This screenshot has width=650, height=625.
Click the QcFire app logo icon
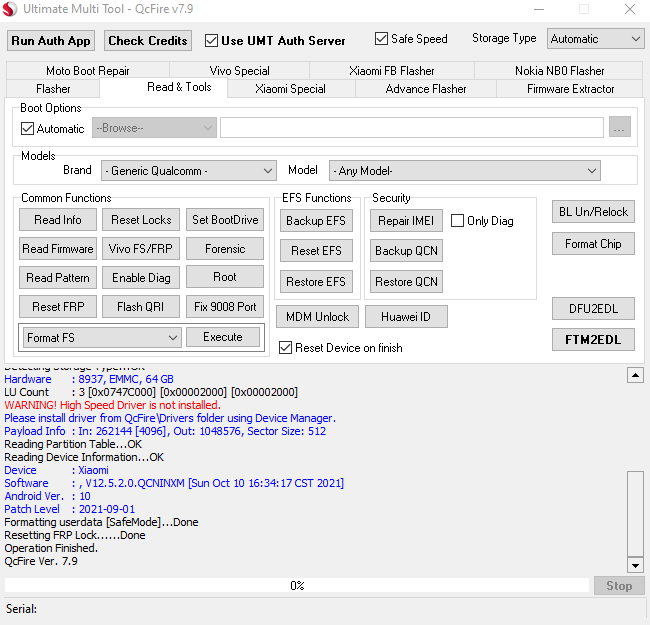click(10, 9)
